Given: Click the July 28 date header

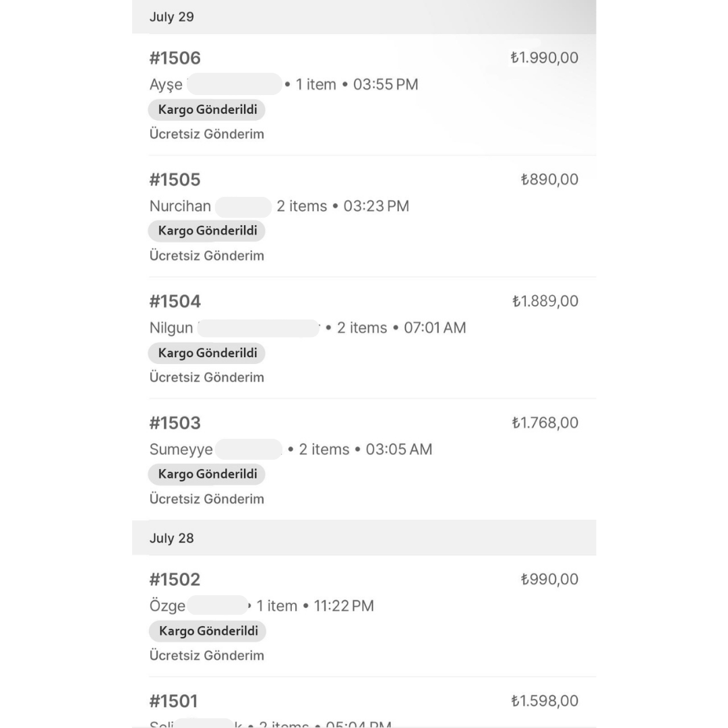Looking at the screenshot, I should (x=171, y=538).
